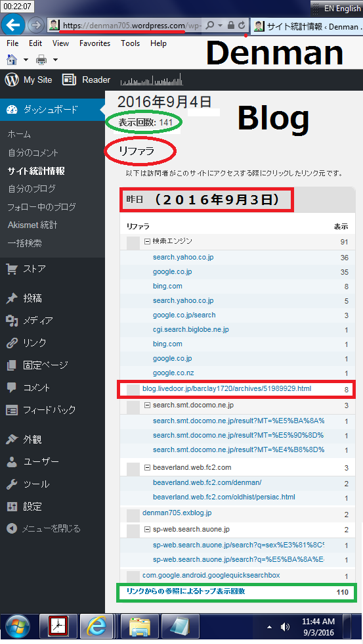Open the notepad app on the taskbar
363x644 pixels.
181,626
